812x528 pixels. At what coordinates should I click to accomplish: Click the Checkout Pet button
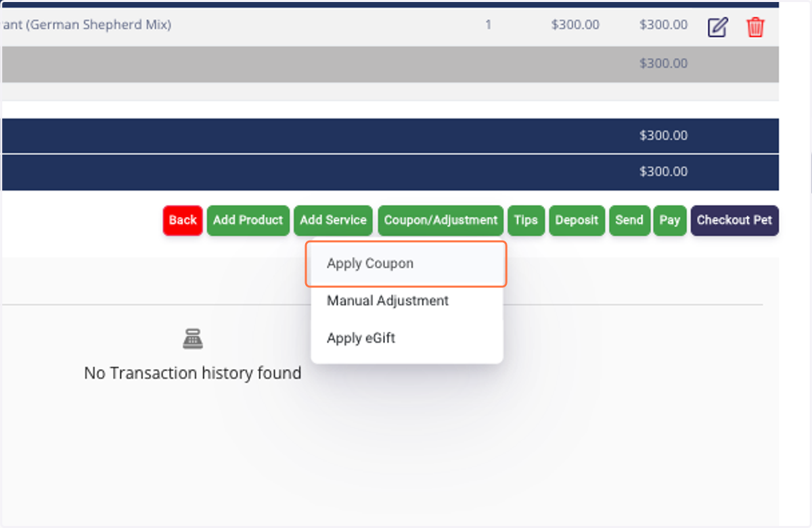[x=735, y=220]
